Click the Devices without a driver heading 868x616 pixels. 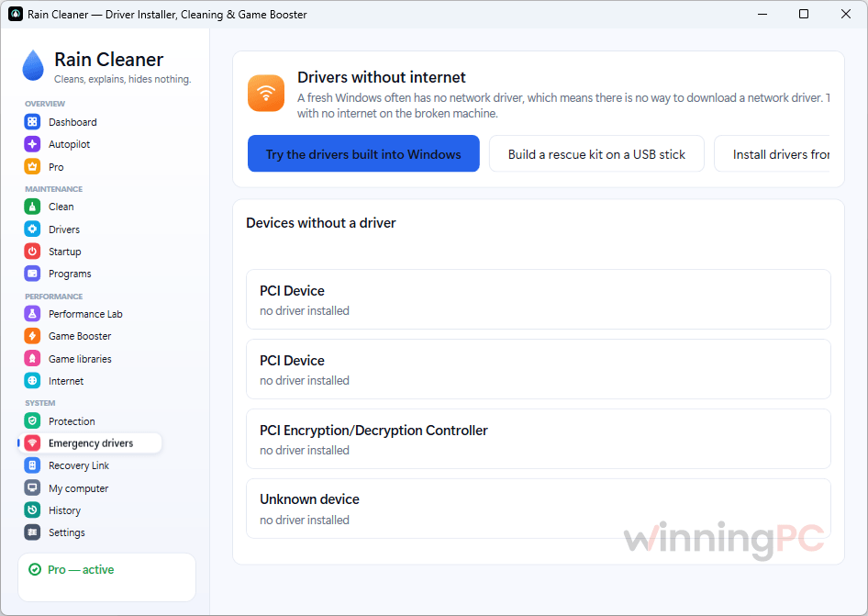(321, 223)
